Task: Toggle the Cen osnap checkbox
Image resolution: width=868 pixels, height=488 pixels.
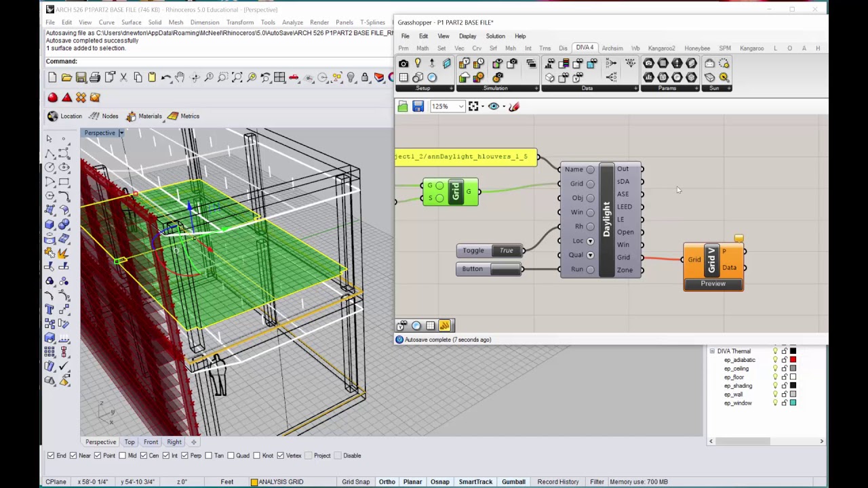Action: [143, 455]
